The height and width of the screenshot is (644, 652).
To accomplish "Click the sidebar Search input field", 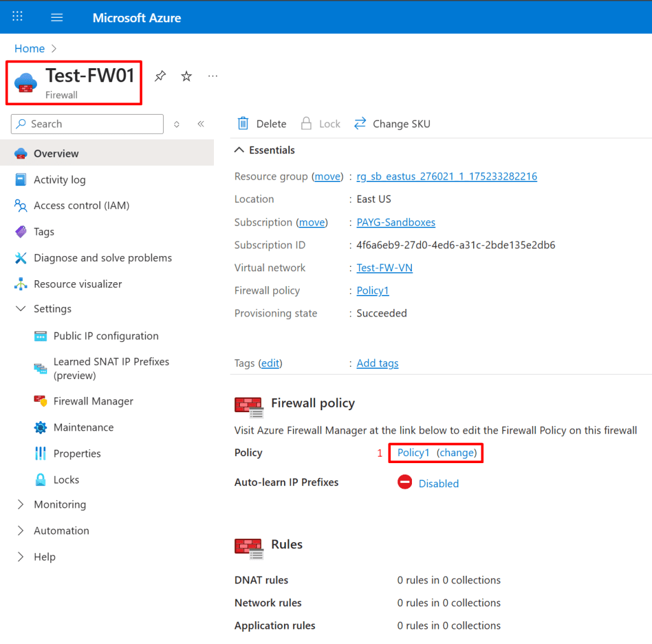I will (92, 124).
